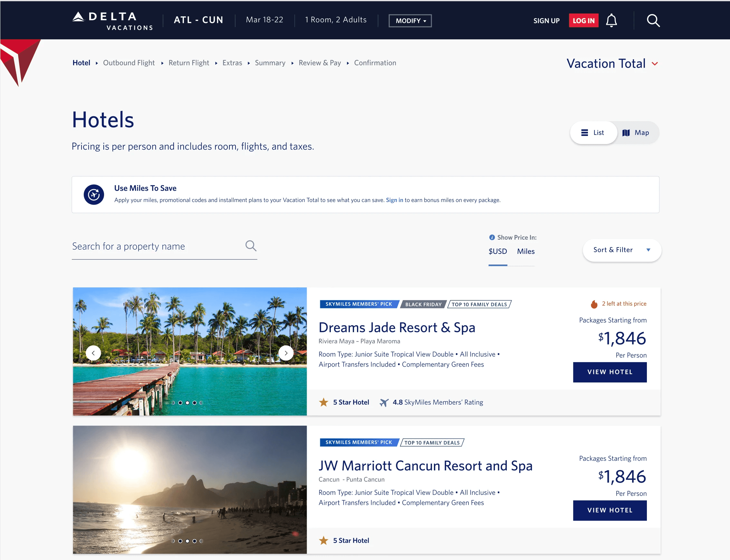
Task: Click the property search magnifier icon
Action: pyautogui.click(x=251, y=246)
